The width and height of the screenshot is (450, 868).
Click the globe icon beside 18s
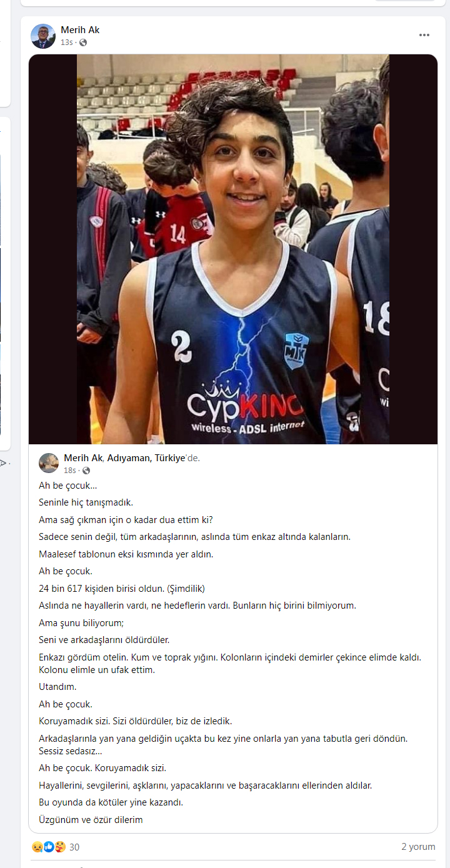(x=86, y=471)
